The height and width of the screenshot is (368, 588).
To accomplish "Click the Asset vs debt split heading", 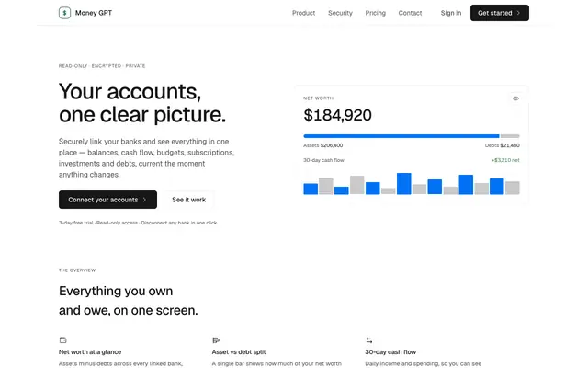I will 239,351.
